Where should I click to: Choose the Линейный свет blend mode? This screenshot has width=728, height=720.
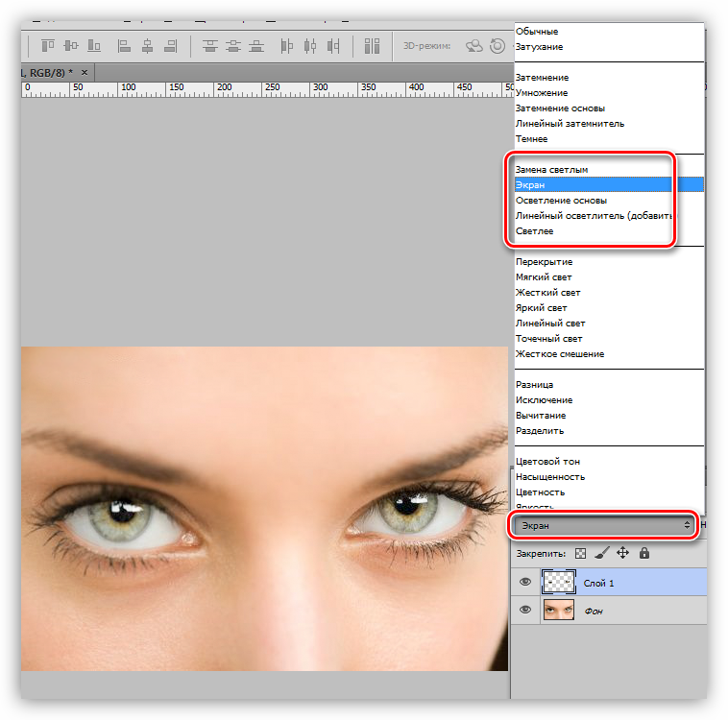pyautogui.click(x=550, y=323)
